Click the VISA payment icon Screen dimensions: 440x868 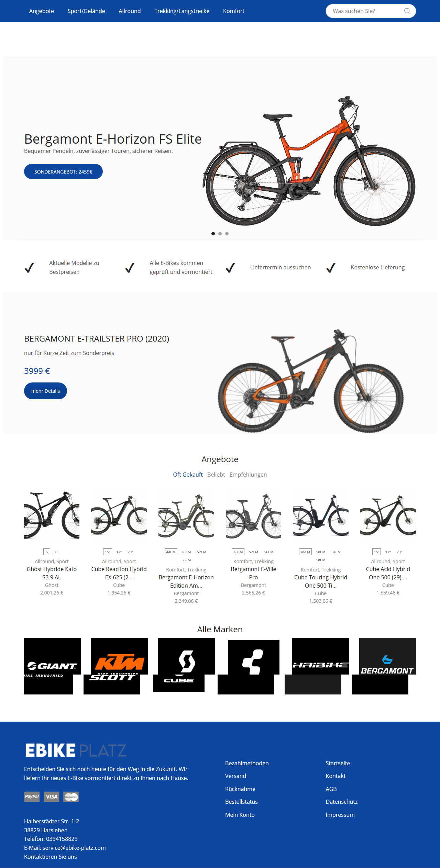(52, 797)
